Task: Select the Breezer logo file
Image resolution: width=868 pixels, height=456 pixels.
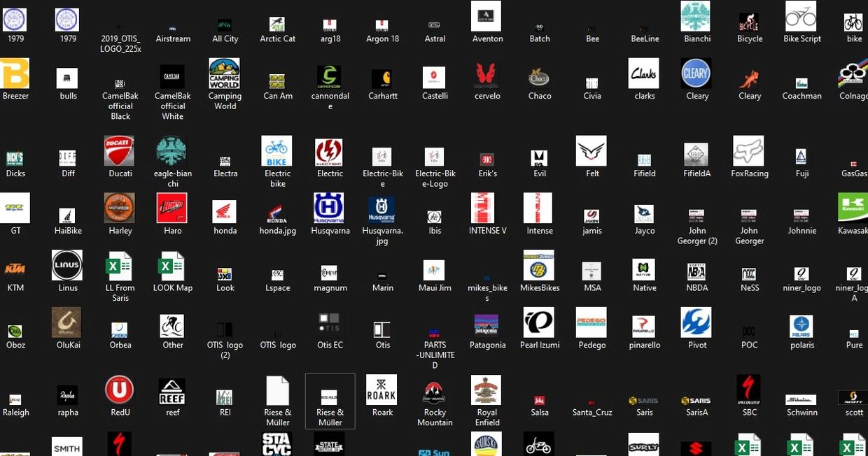Action: pos(15,73)
